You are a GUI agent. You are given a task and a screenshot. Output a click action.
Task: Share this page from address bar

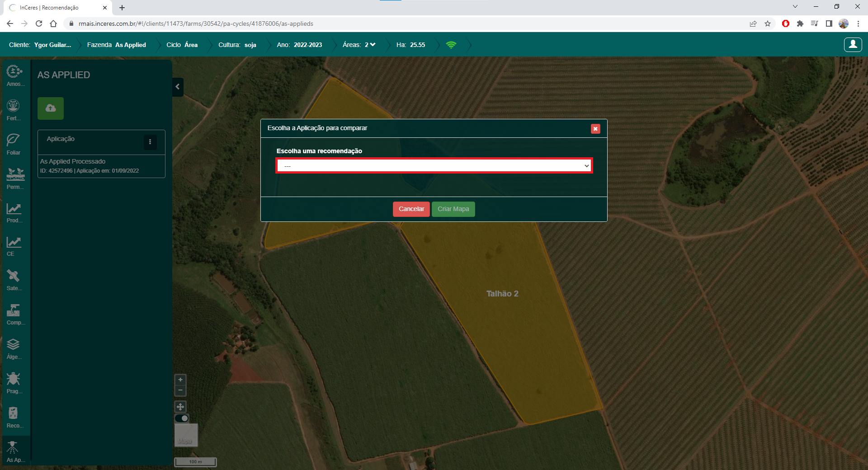(x=753, y=23)
